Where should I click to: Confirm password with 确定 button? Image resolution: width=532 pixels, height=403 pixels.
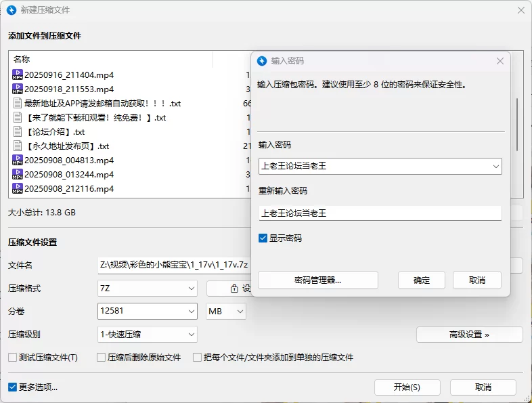(421, 280)
